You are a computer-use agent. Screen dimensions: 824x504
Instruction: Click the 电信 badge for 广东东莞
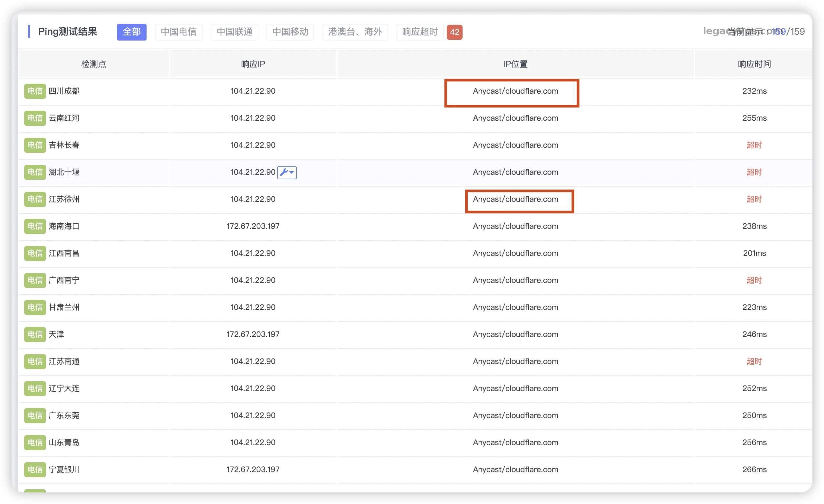[x=35, y=415]
